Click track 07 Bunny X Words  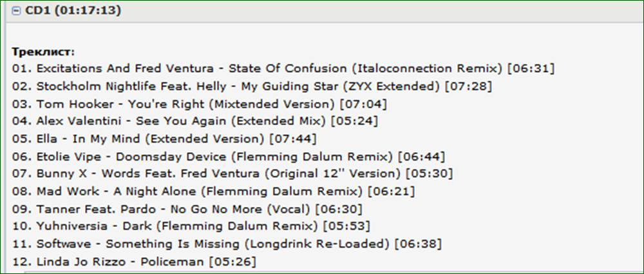click(232, 174)
